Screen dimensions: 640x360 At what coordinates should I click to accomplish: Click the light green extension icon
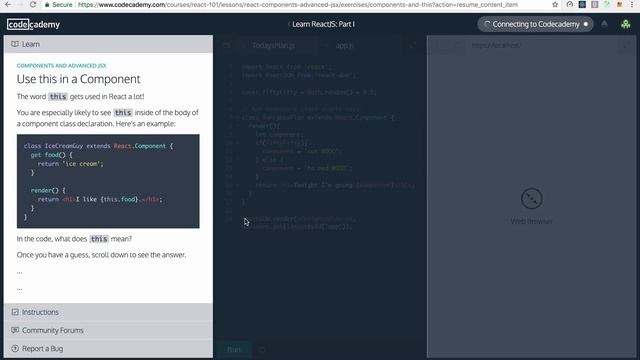click(607, 4)
